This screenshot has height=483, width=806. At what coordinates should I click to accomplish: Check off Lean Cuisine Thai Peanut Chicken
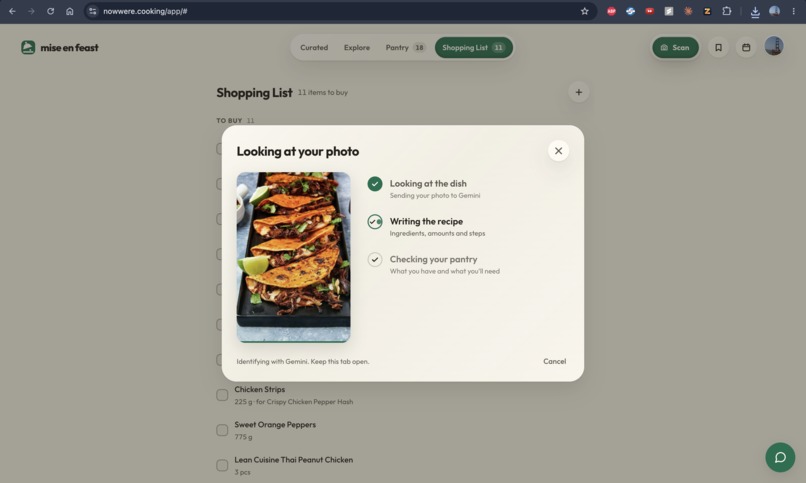click(x=222, y=466)
